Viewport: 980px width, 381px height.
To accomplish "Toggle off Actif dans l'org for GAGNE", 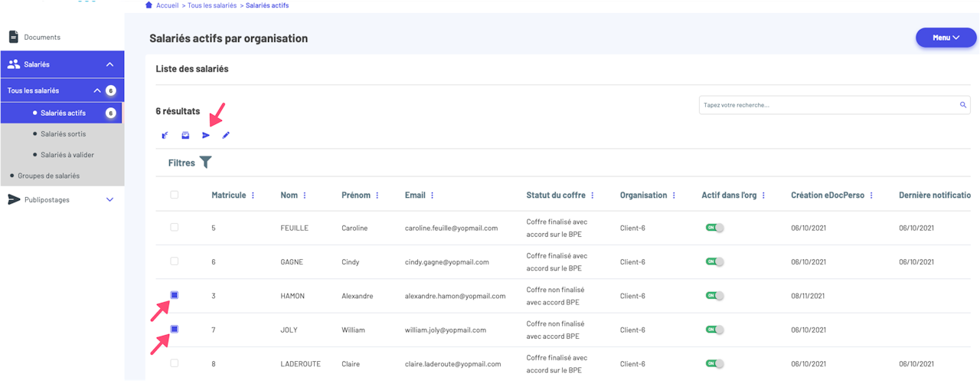I will 714,262.
